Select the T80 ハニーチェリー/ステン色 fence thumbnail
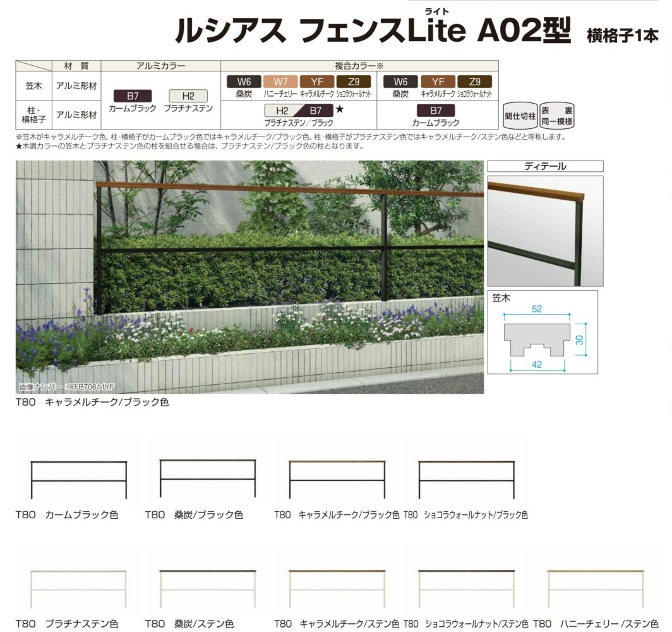Viewport: 672px width, 632px height. [596, 588]
